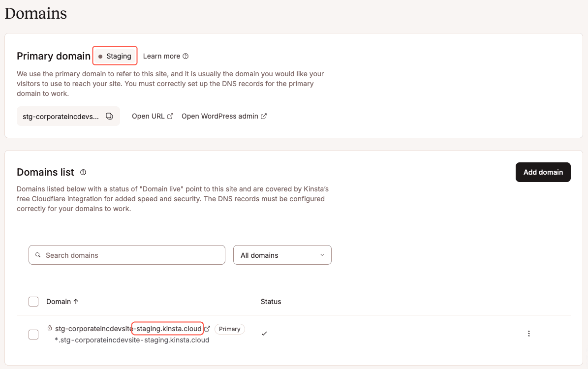Open the Domains list help tooltip icon
This screenshot has height=369, width=588.
pos(83,172)
